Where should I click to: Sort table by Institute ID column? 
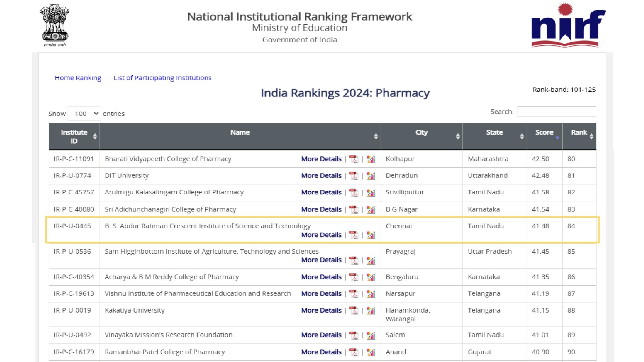pyautogui.click(x=74, y=137)
